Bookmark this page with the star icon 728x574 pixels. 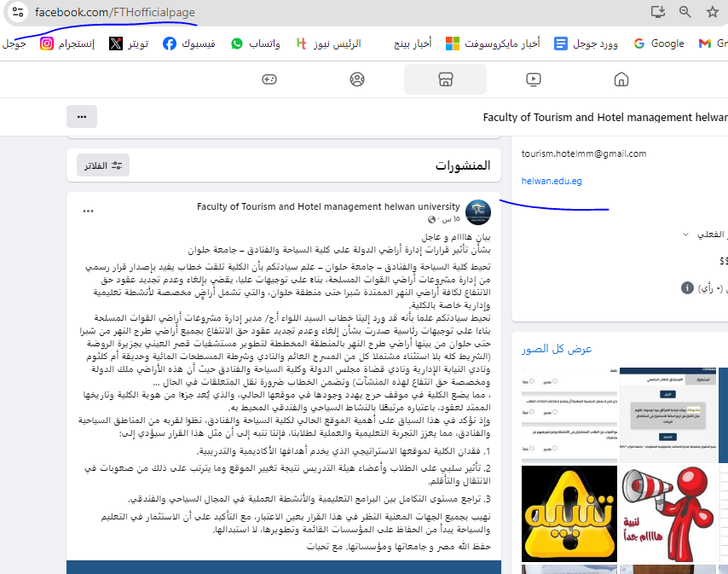[x=712, y=12]
